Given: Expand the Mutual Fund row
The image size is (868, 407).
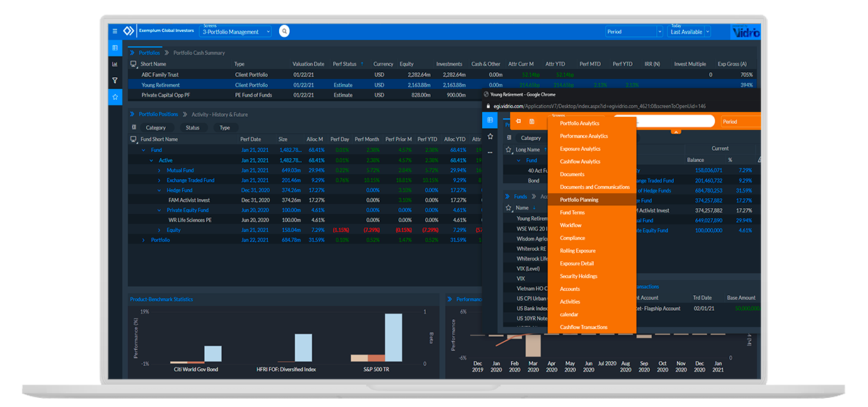Looking at the screenshot, I should 159,170.
